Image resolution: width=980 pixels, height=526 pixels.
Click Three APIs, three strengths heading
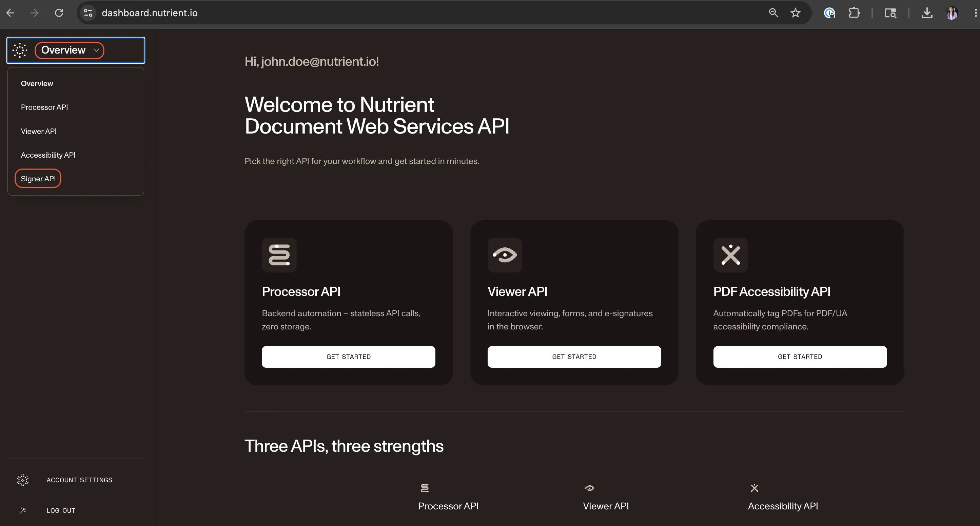(x=344, y=446)
